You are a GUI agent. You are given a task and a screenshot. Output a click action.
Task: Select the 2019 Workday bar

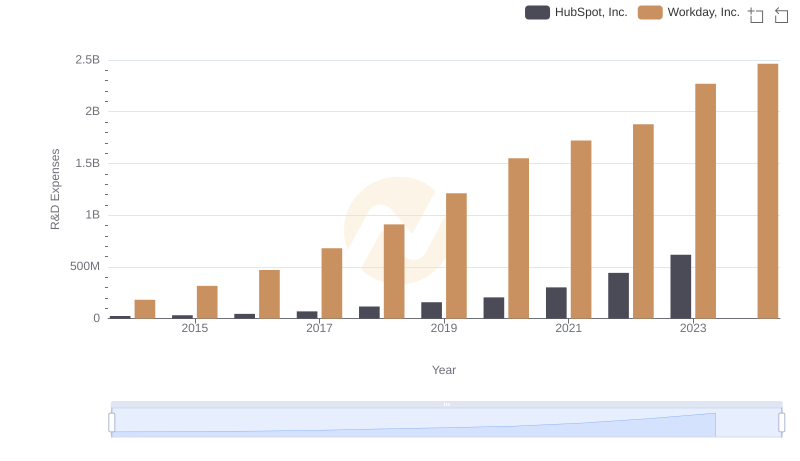point(456,256)
